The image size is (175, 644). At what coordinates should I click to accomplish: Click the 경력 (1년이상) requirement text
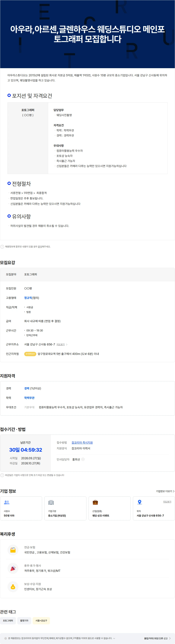coord(33,388)
